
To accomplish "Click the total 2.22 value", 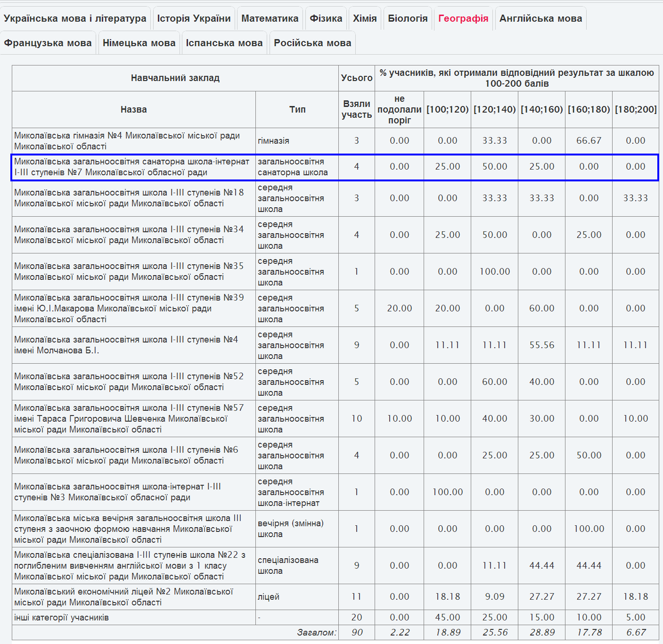I will (400, 633).
